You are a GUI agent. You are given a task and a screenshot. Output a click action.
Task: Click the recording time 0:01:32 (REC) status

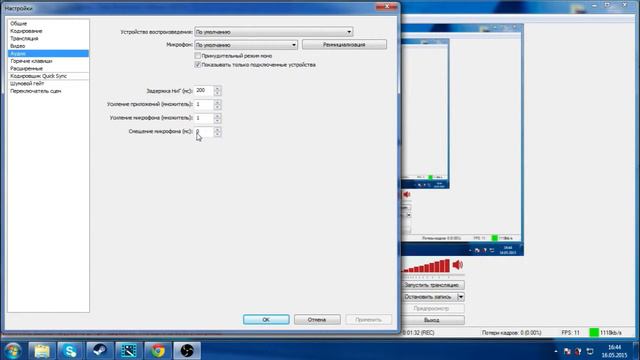(x=418, y=333)
